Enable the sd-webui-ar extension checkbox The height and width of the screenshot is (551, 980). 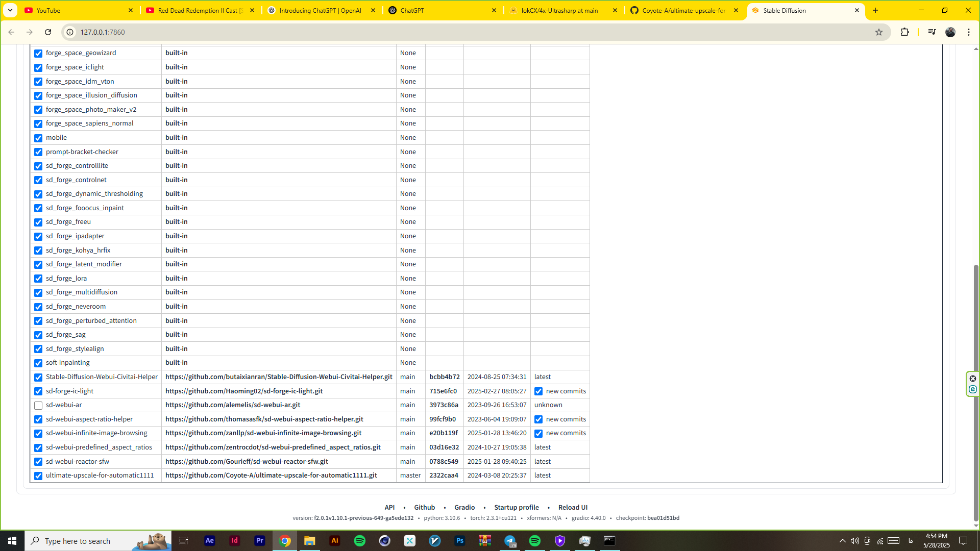[x=38, y=406]
